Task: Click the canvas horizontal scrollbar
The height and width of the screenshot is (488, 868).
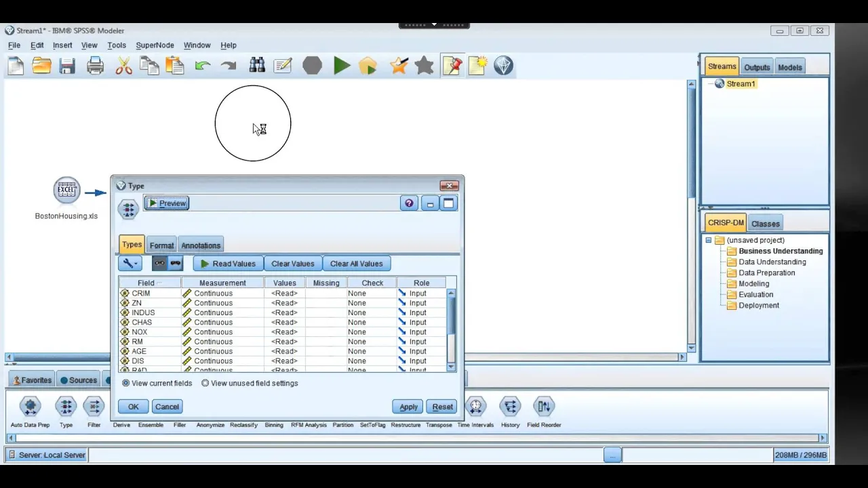Action: click(x=346, y=357)
